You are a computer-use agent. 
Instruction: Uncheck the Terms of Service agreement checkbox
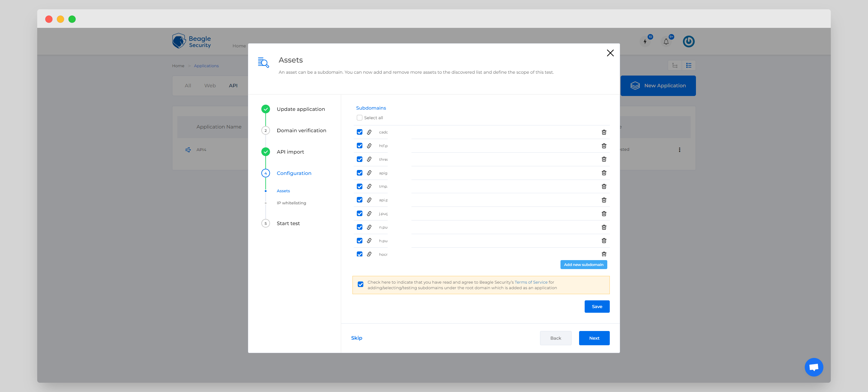click(x=361, y=285)
